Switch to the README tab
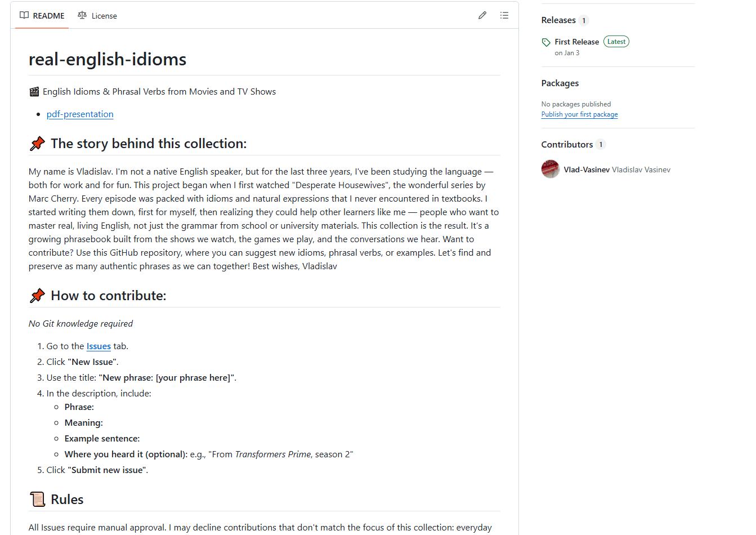756x535 pixels. [x=42, y=16]
